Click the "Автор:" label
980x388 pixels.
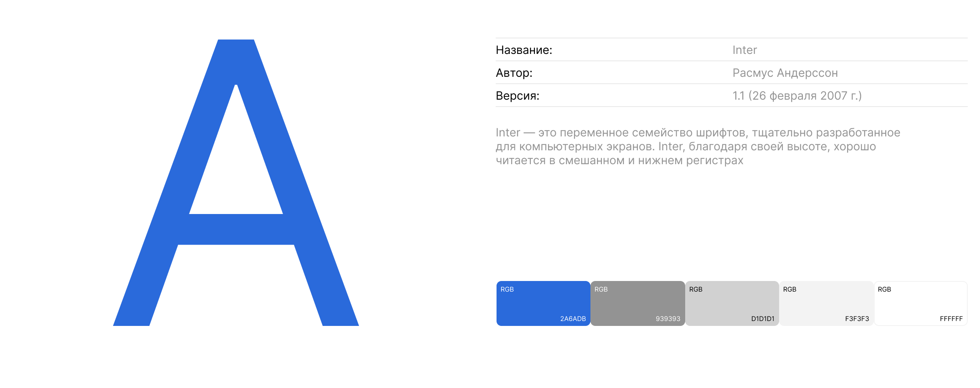(514, 73)
